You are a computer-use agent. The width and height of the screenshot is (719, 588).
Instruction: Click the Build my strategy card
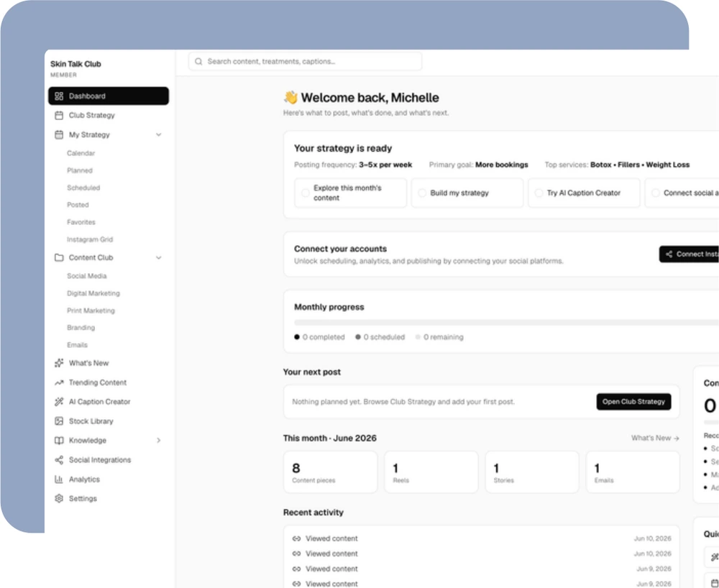click(467, 193)
